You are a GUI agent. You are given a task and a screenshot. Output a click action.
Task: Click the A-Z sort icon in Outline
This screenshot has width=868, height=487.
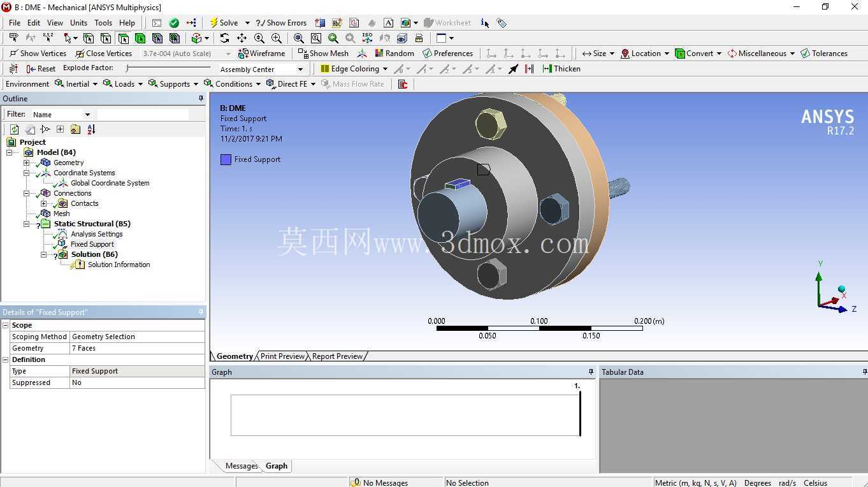91,129
